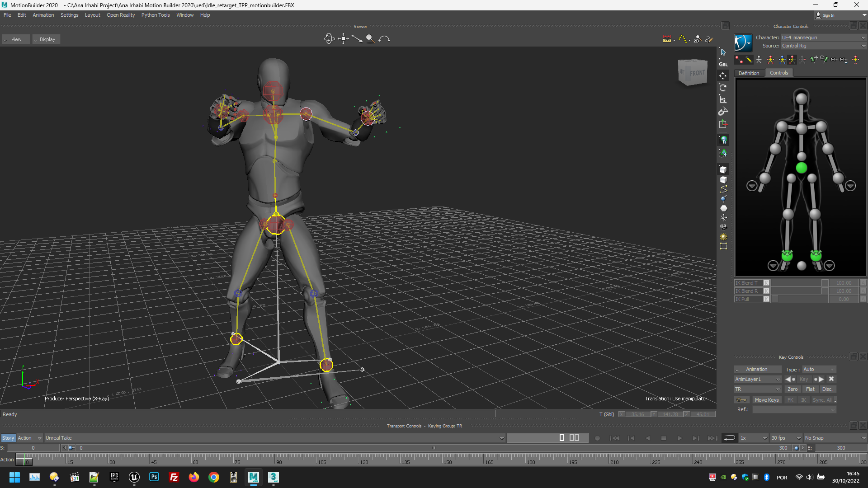Toggle FK yellow bone display icon
Screen dimensions: 868x488
tap(749, 59)
